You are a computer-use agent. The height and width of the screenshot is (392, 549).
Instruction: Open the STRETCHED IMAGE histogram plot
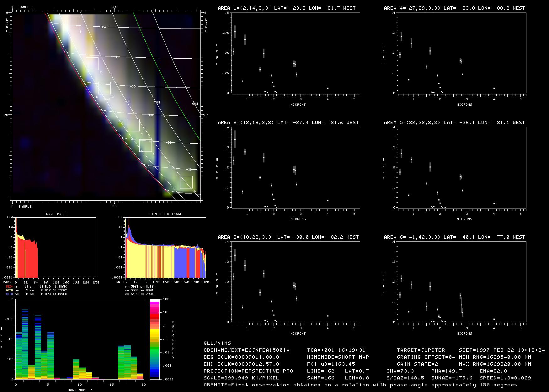point(166,247)
